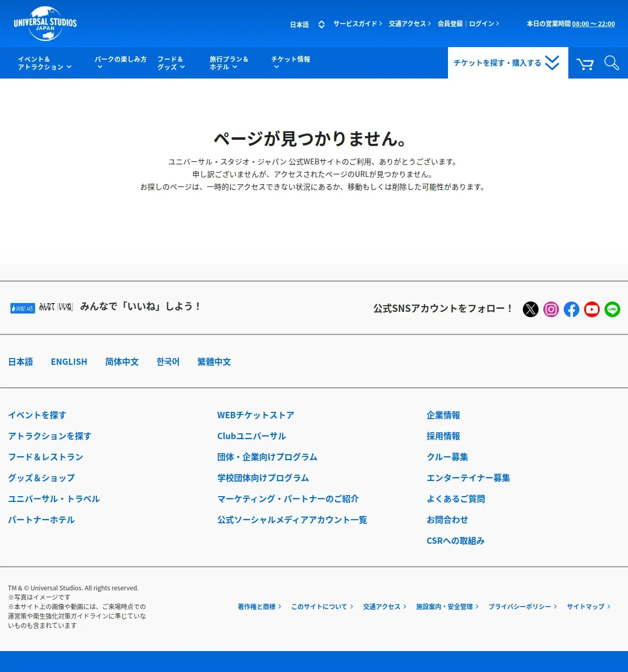The image size is (628, 672).
Task: Open WEBチケットストア footer link
Action: pyautogui.click(x=256, y=415)
